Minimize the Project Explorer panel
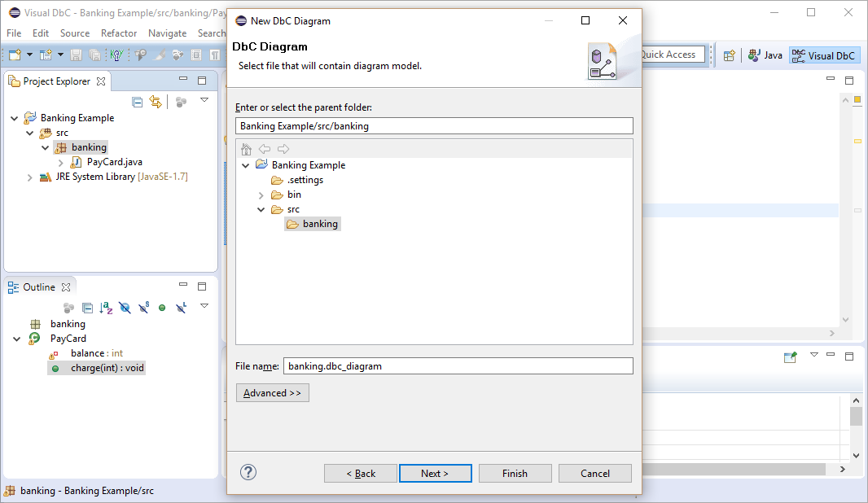 coord(183,79)
